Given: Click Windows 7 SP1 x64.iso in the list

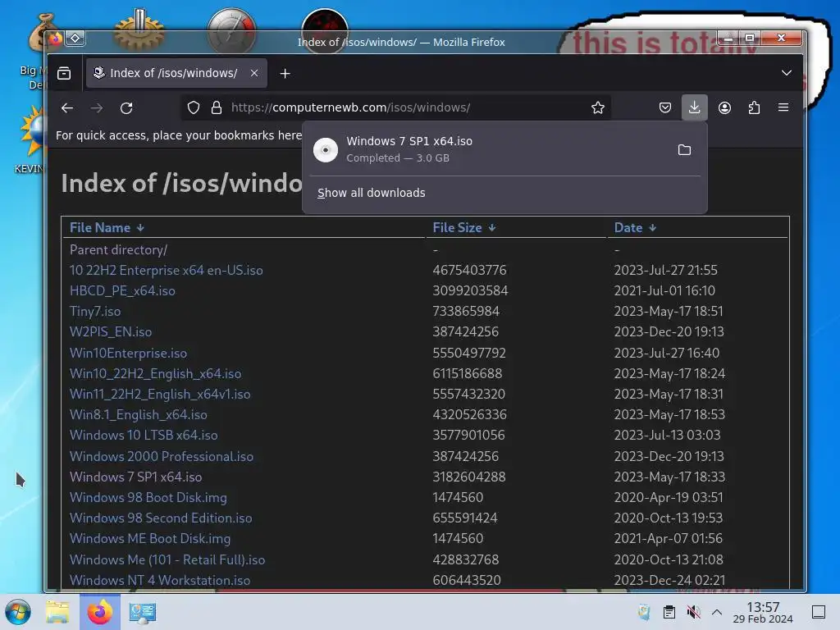Looking at the screenshot, I should (x=135, y=477).
